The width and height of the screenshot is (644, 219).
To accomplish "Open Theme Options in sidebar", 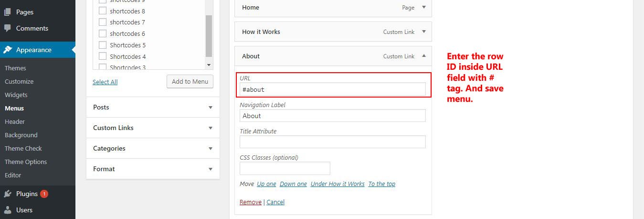I will [26, 162].
